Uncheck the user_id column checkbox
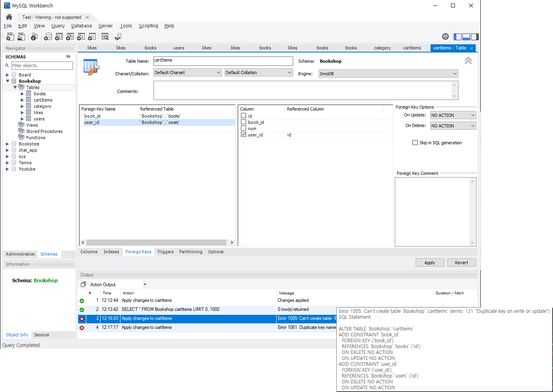The width and height of the screenshot is (553, 392). pyautogui.click(x=244, y=134)
